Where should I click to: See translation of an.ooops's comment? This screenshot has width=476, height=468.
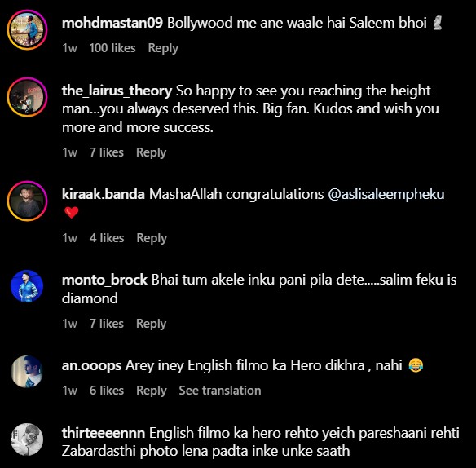(x=220, y=391)
